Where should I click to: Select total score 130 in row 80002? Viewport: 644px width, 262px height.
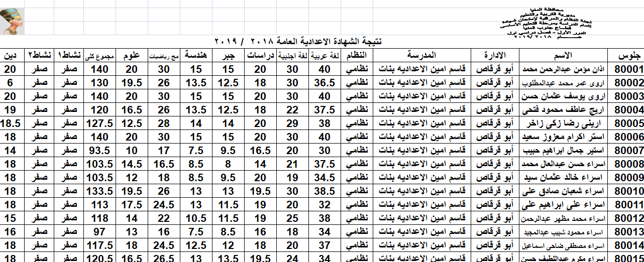(x=100, y=82)
